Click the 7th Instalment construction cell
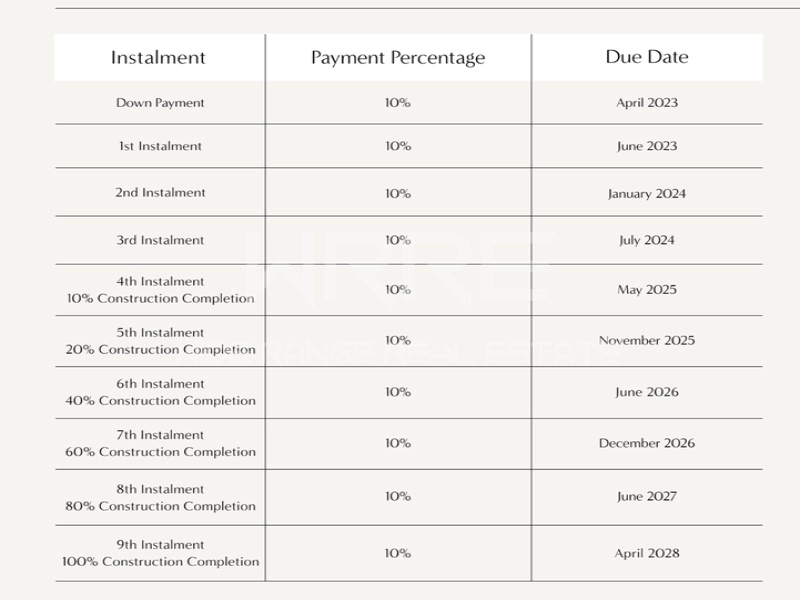The width and height of the screenshot is (800, 600). pos(160,443)
